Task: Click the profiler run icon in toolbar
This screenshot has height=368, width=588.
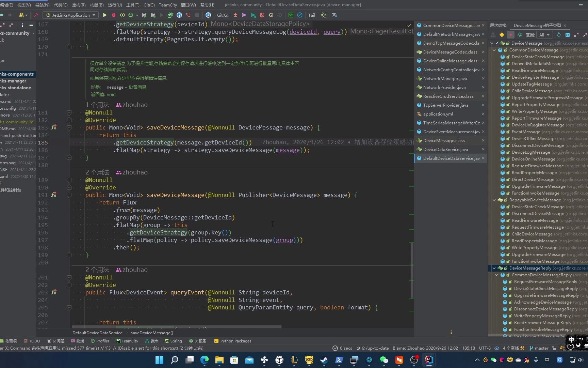Action: (x=131, y=15)
